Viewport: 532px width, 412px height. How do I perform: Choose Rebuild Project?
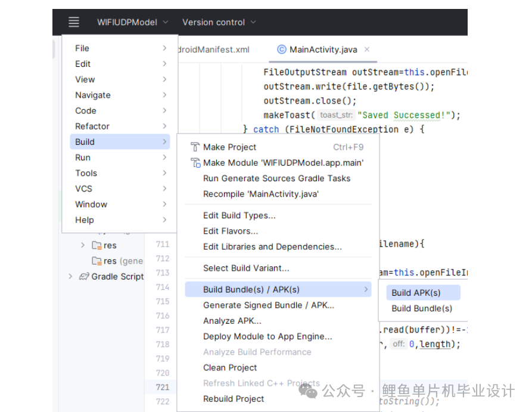278,399
